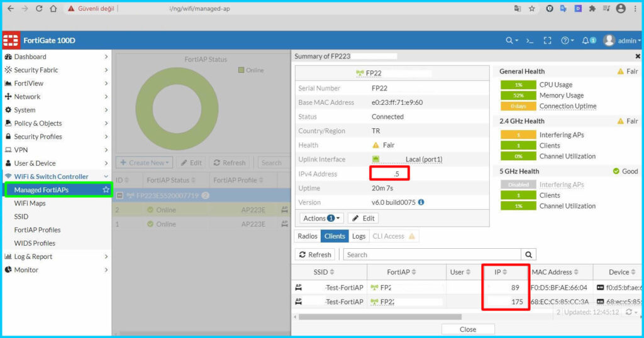The height and width of the screenshot is (338, 644).
Task: Click the Memory Usage 52% bar
Action: (x=518, y=95)
